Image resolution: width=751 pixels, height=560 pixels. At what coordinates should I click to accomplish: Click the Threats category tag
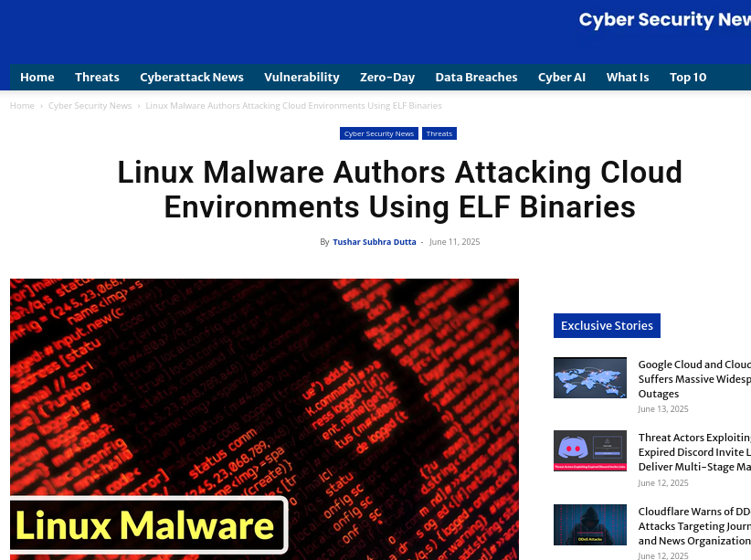point(439,133)
